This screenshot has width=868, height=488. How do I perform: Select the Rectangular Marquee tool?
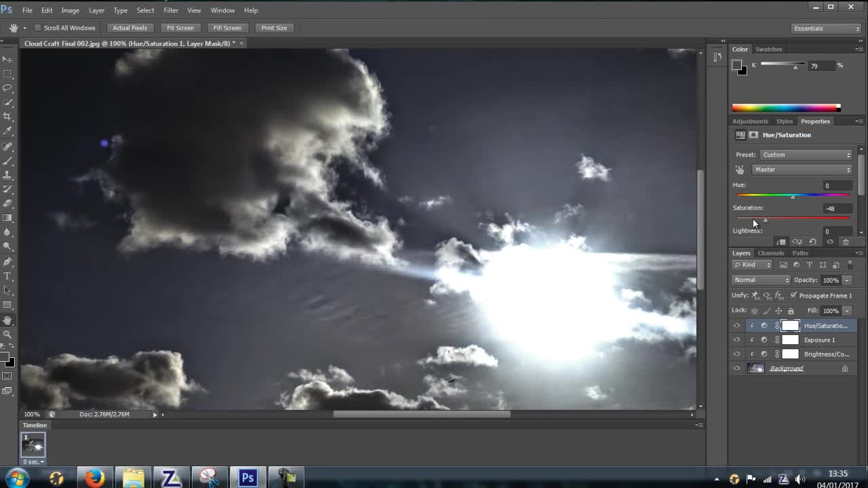click(x=7, y=74)
